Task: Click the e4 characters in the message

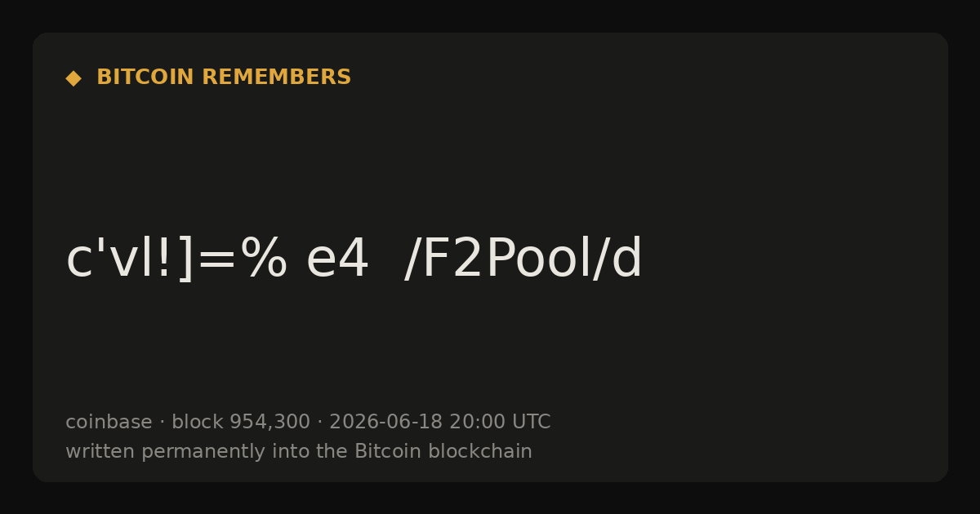Action: [x=337, y=261]
